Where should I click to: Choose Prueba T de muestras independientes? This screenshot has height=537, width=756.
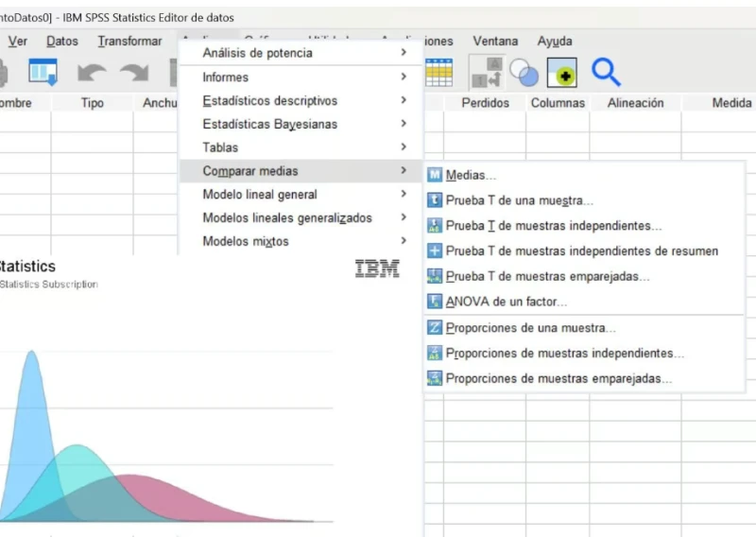(553, 226)
